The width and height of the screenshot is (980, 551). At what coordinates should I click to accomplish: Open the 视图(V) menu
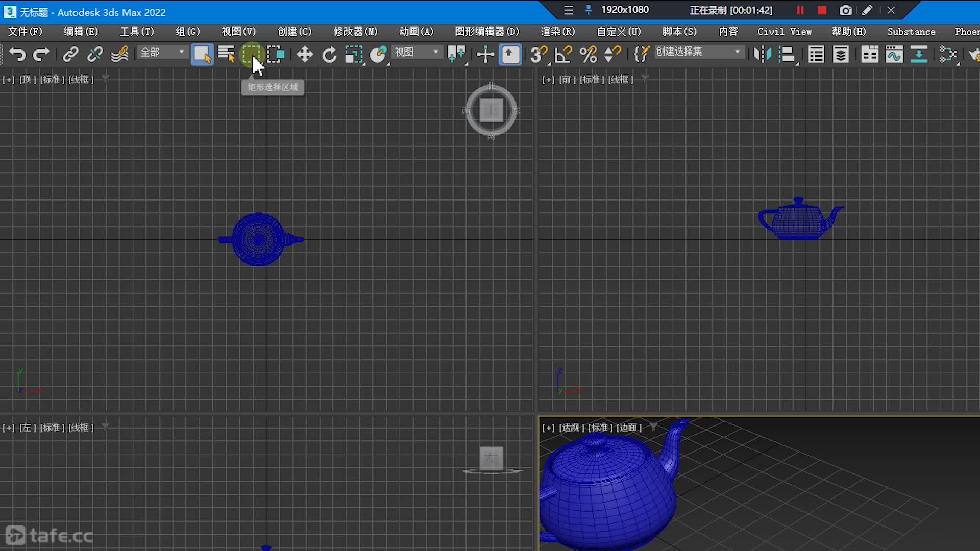[239, 32]
